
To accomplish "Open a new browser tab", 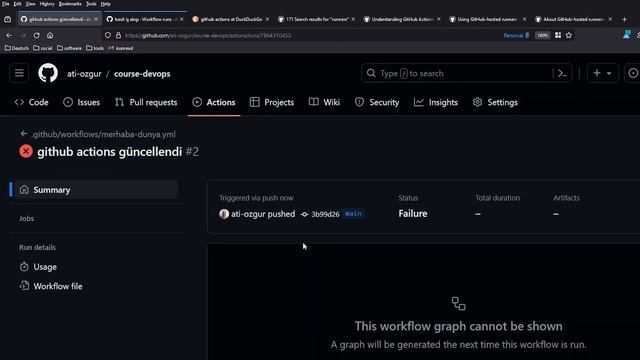I will pos(624,19).
